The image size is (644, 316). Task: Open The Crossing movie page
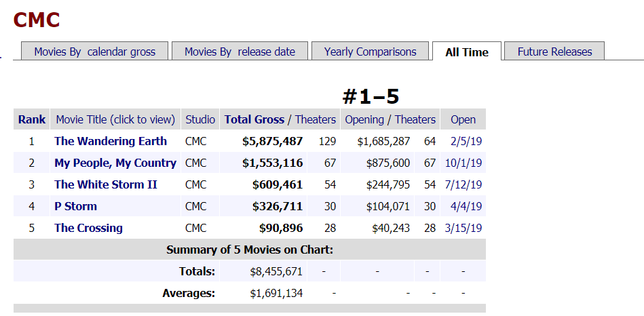[x=88, y=228]
